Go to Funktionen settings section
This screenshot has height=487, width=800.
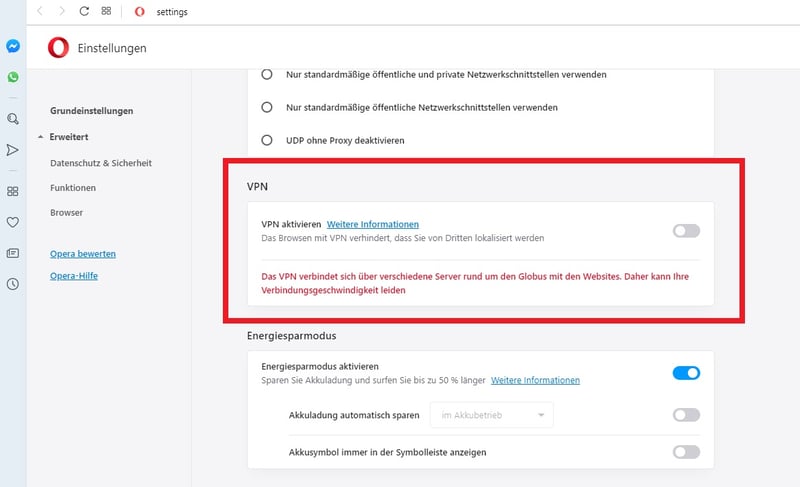pos(73,188)
